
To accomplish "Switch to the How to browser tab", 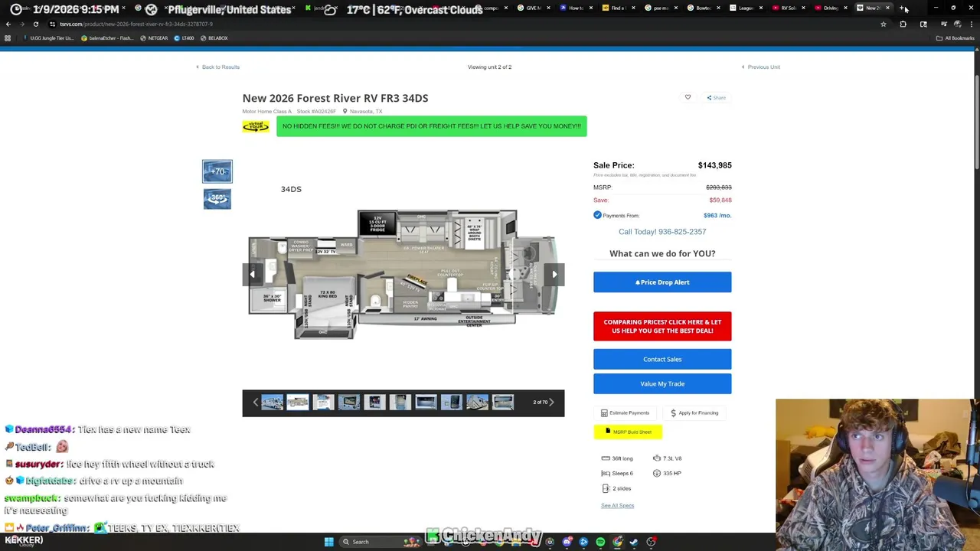I will (x=574, y=8).
